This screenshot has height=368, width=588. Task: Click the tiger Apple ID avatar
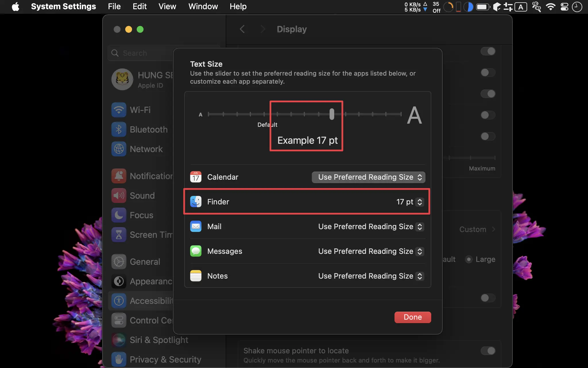122,79
